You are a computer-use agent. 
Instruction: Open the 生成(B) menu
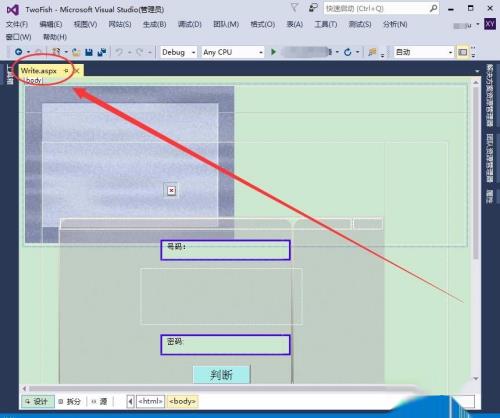click(x=154, y=24)
